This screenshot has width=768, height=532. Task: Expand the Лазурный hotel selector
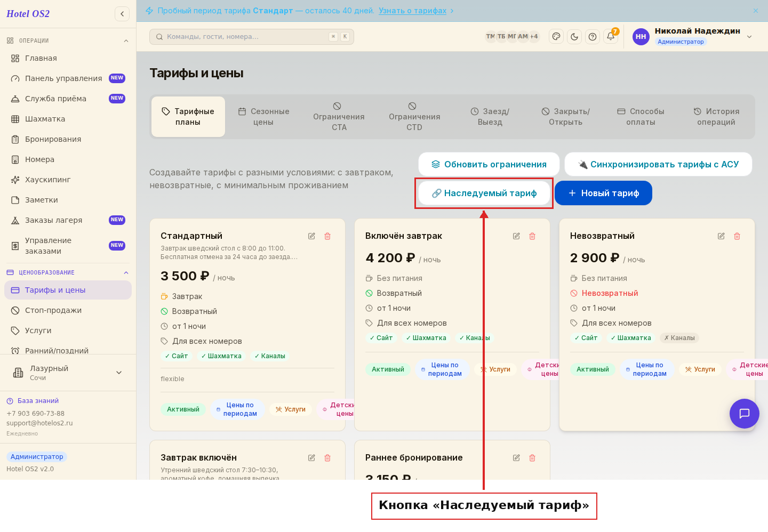click(119, 373)
